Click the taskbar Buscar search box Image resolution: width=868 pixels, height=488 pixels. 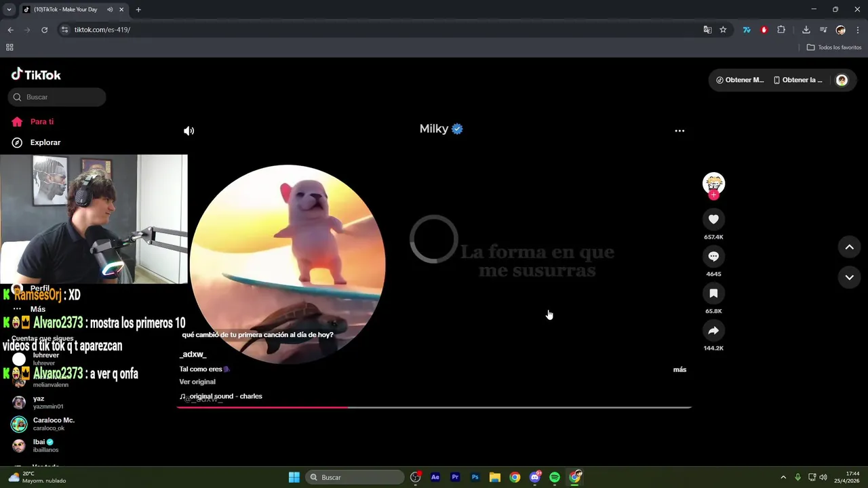pos(355,477)
